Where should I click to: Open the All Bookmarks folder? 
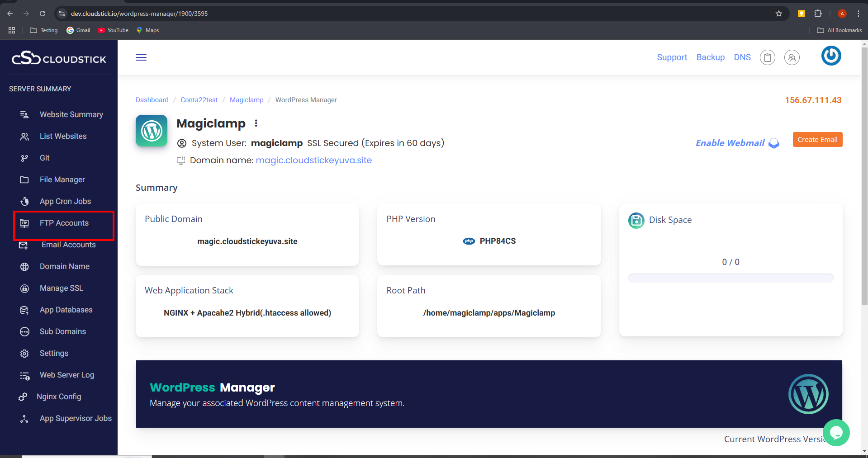pyautogui.click(x=839, y=30)
